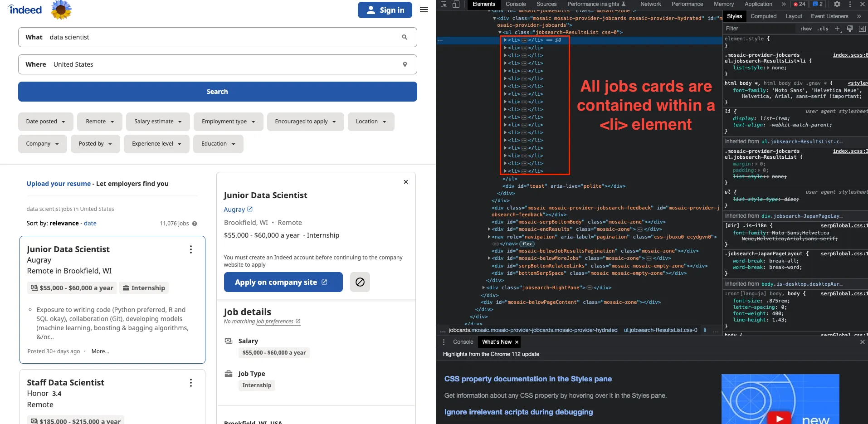
Task: Open the Date posted filter dropdown
Action: 45,122
